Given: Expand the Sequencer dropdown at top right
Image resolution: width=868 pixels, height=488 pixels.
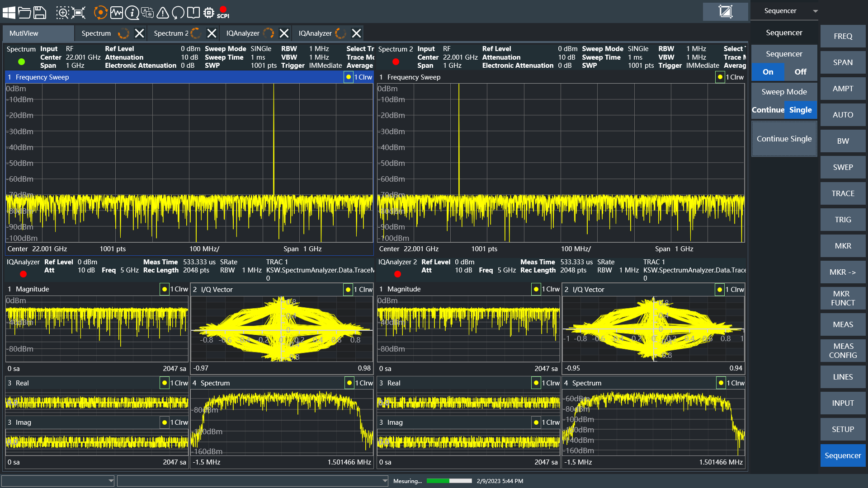Looking at the screenshot, I should (815, 11).
